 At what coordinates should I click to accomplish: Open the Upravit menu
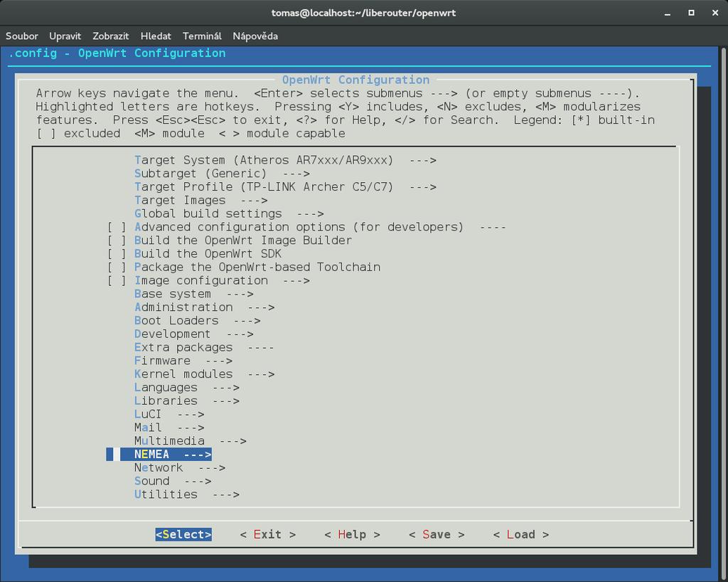pos(65,36)
